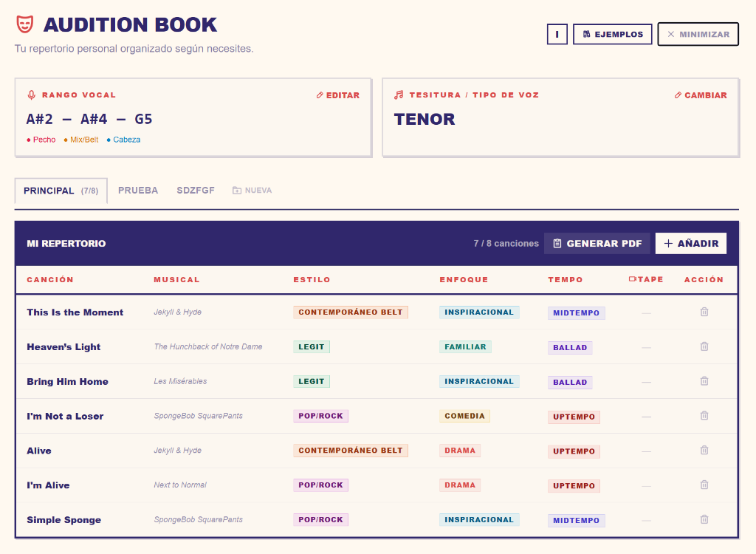Delete the This Is the Moment song
The image size is (756, 554).
704,312
